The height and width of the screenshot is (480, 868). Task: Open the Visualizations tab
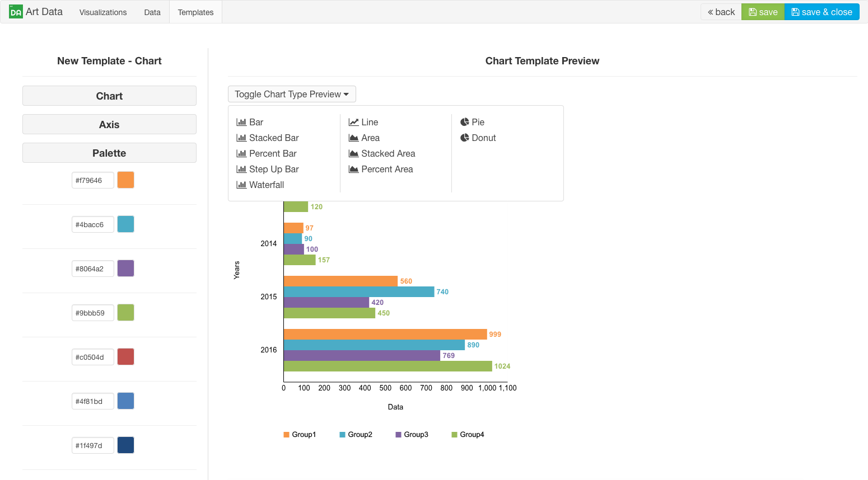(x=103, y=12)
